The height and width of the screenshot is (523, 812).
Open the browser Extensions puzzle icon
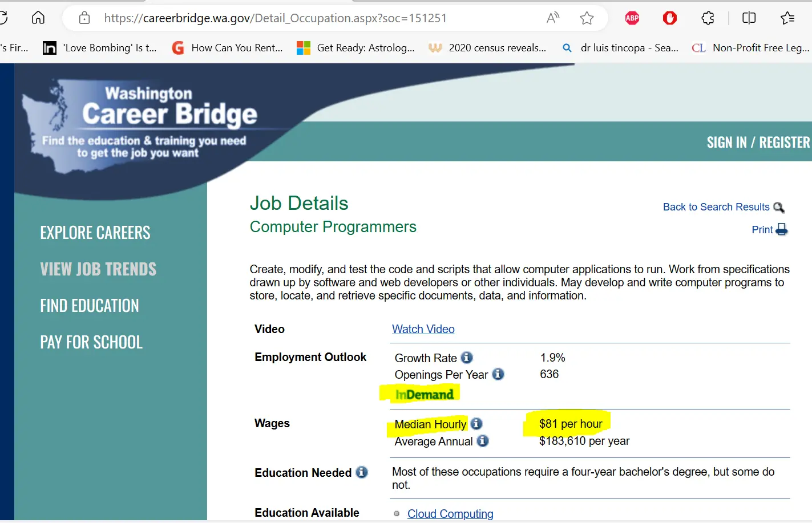pyautogui.click(x=708, y=18)
